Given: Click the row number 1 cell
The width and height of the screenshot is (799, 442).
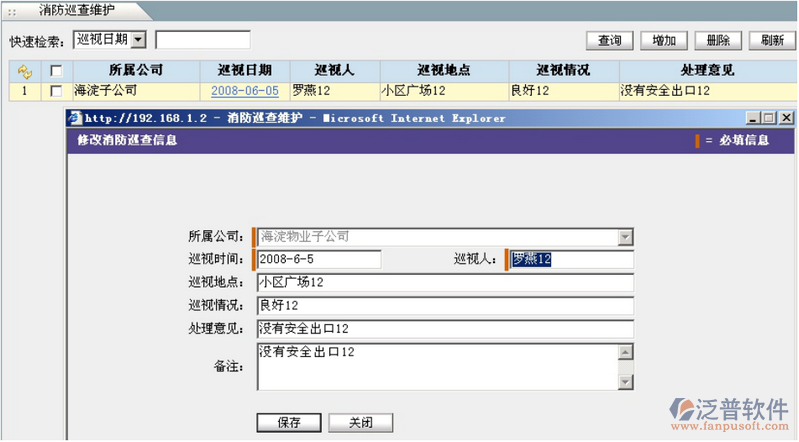Looking at the screenshot, I should pos(24,91).
